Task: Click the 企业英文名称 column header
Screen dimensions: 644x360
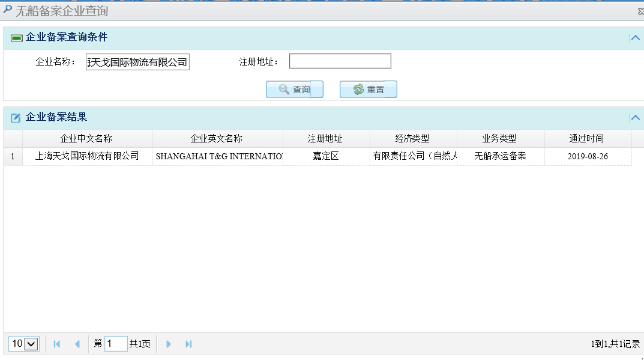Action: [217, 139]
